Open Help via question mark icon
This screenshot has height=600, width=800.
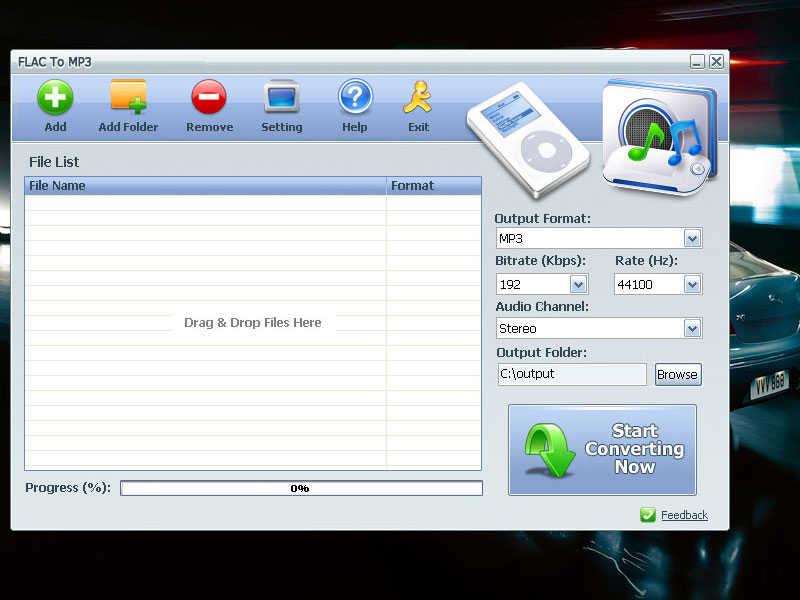click(355, 96)
